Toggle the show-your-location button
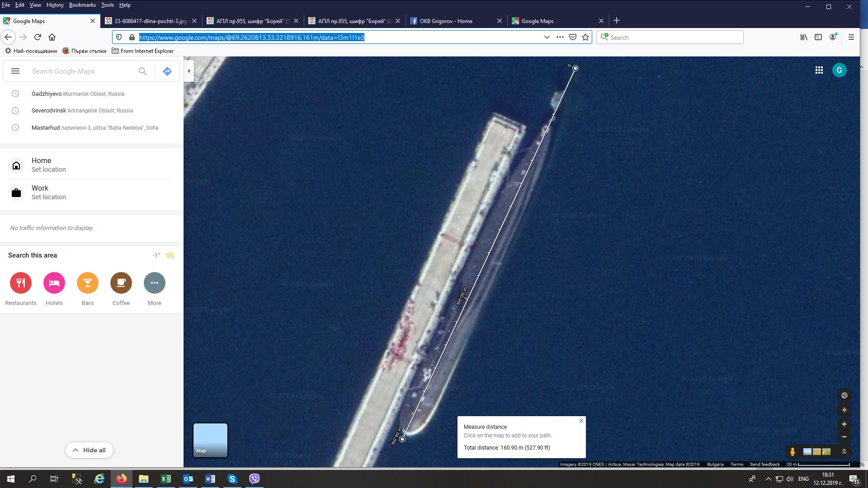This screenshot has width=868, height=488. [x=844, y=410]
